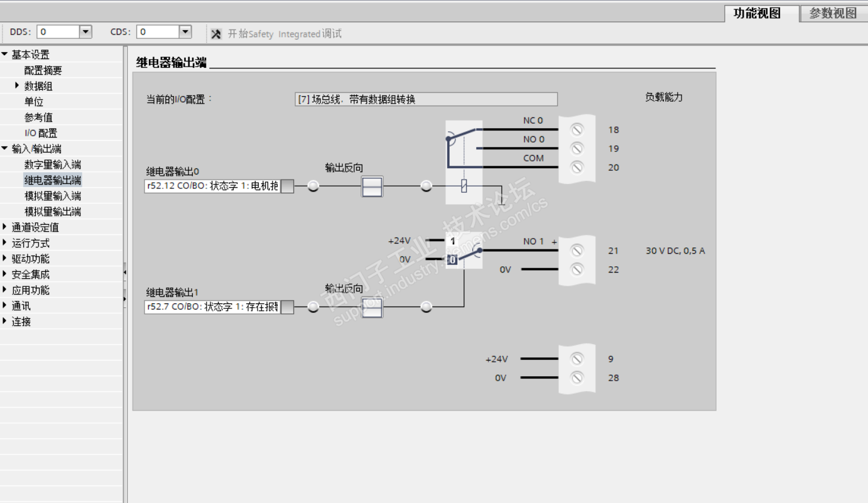Click the screw terminal numbered 18
The height and width of the screenshot is (503, 868).
pyautogui.click(x=577, y=130)
